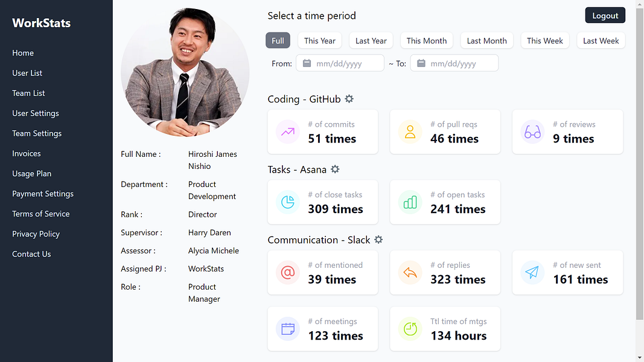Viewport: 644px width, 362px height.
Task: Click the open tasks bar-chart icon
Action: click(x=410, y=202)
